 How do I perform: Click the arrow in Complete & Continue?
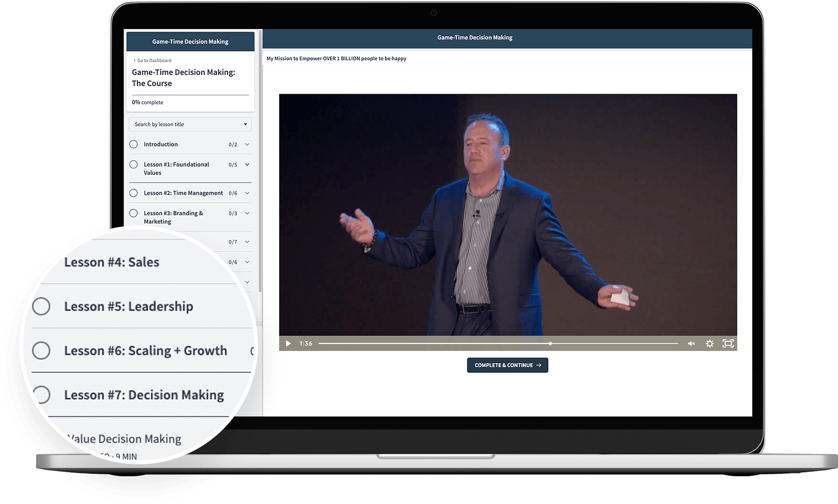click(539, 365)
